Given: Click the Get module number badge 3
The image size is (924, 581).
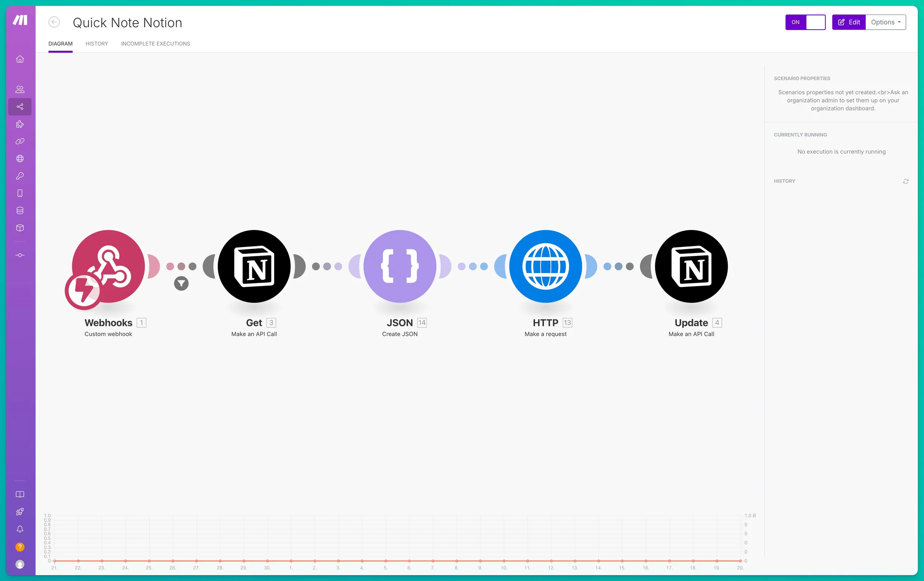Looking at the screenshot, I should click(271, 322).
